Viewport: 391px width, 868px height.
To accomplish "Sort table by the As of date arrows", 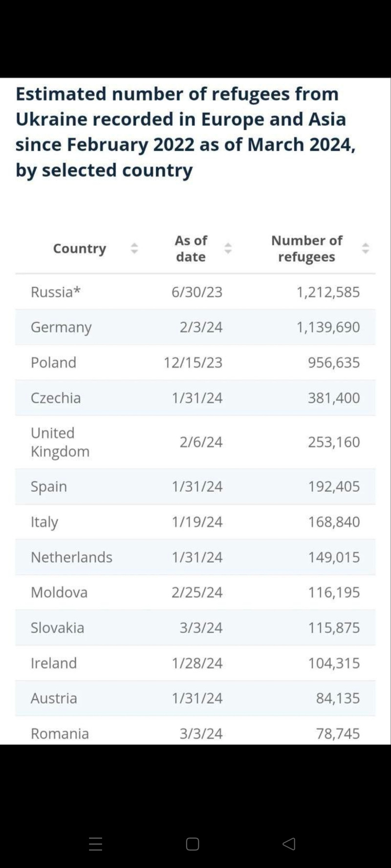I will pos(228,248).
